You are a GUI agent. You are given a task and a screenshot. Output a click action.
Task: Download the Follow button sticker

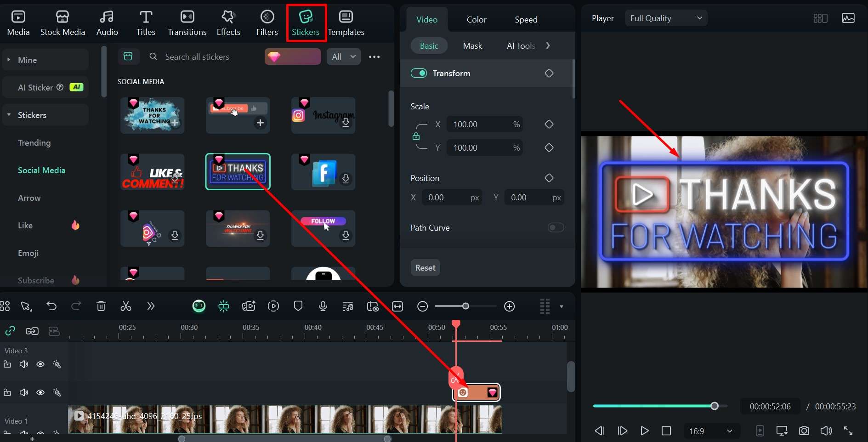[x=346, y=235]
